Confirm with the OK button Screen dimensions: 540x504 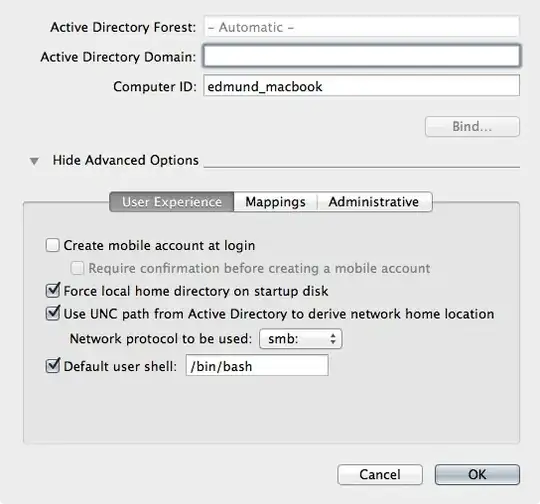477,474
